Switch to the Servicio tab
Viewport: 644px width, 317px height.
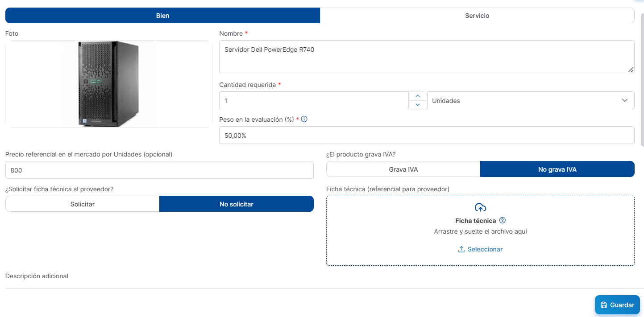(477, 16)
